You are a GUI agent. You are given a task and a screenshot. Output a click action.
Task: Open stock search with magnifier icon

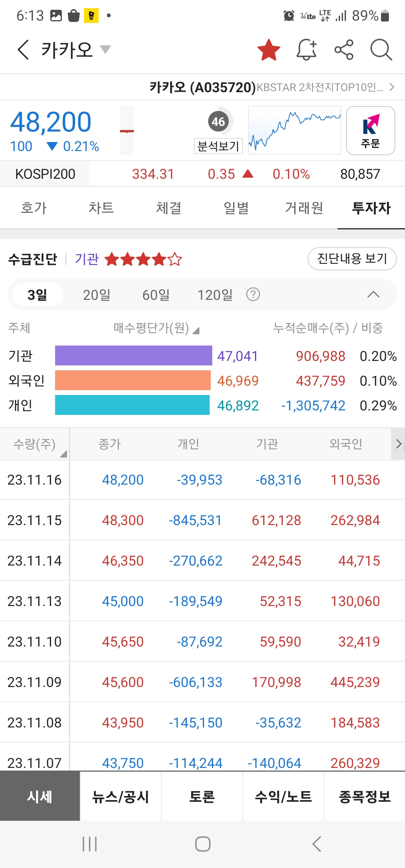click(381, 50)
